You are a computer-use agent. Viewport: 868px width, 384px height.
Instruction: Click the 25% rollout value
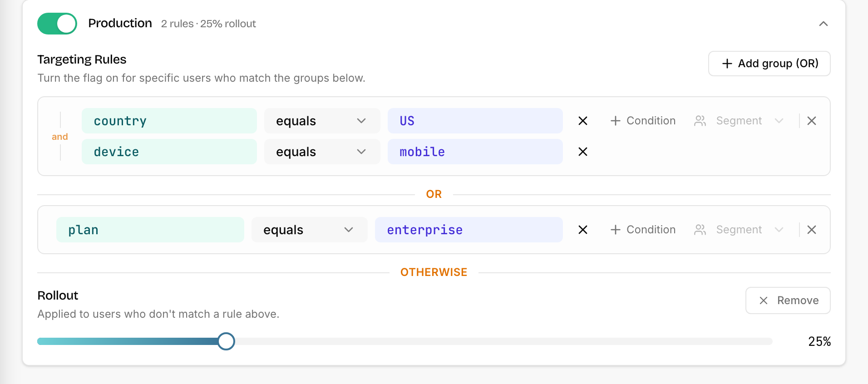click(x=819, y=341)
